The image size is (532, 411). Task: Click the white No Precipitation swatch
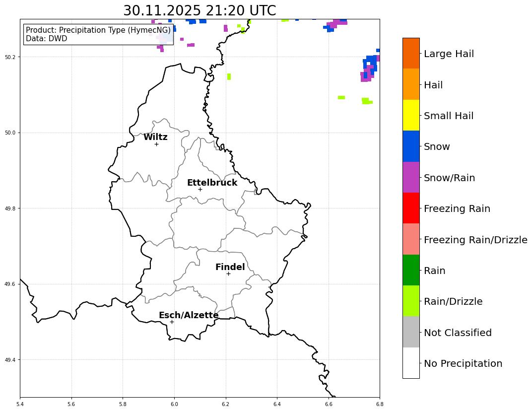411,362
